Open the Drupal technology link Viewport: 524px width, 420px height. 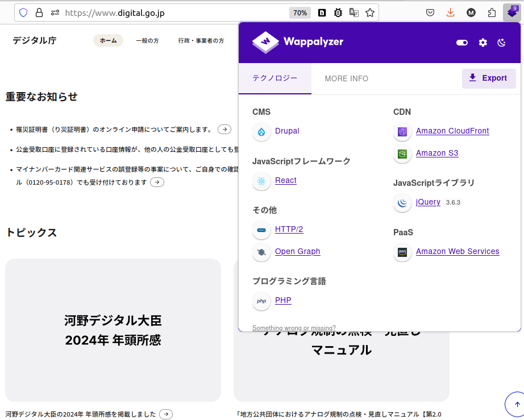(x=287, y=131)
